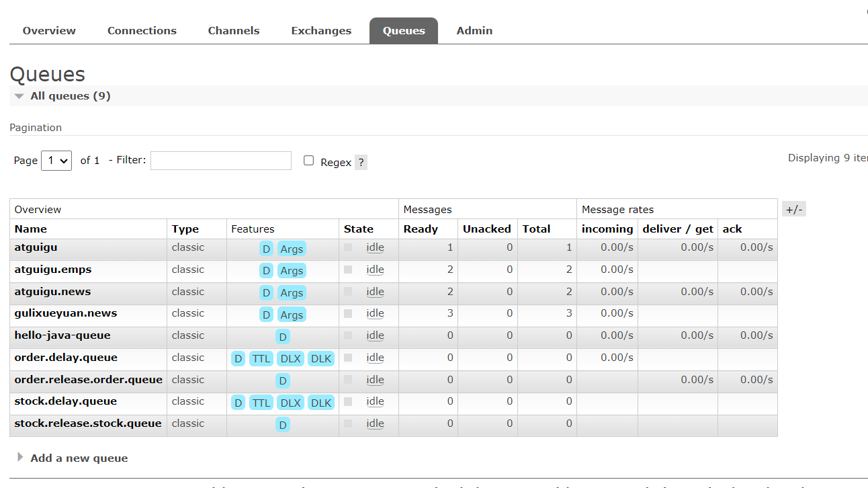The image size is (868, 488).
Task: Sort by the ack column header
Action: pos(732,229)
